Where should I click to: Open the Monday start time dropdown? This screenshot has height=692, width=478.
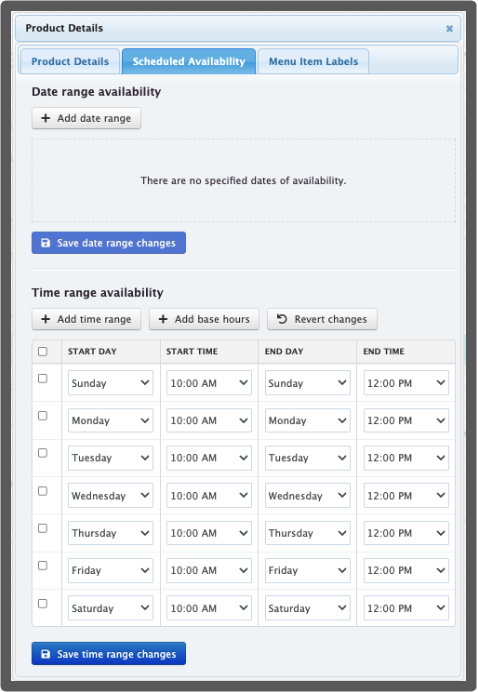click(209, 421)
